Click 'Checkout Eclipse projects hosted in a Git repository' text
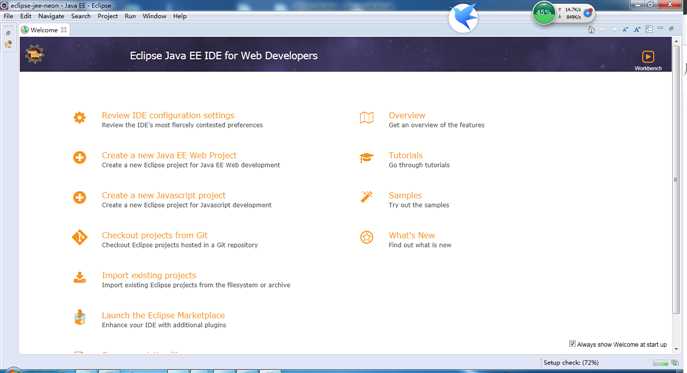Screen dimensions: 687x373 (180, 245)
